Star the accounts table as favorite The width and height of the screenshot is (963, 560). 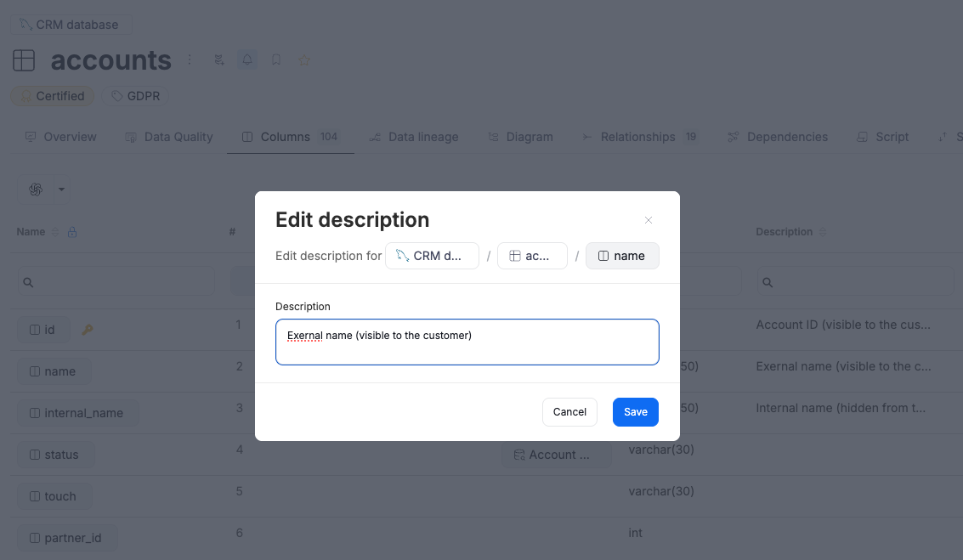(x=304, y=60)
